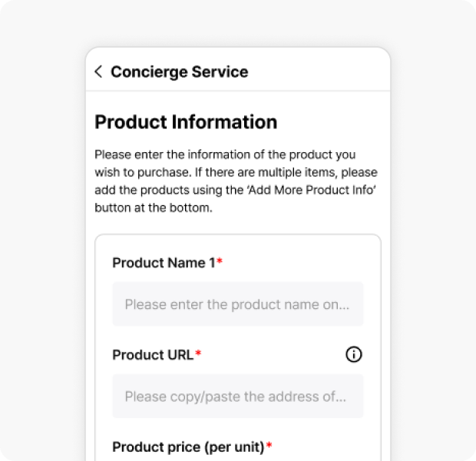Click the Product Name 1 input field
Viewport: 476px width, 461px height.
pos(237,304)
